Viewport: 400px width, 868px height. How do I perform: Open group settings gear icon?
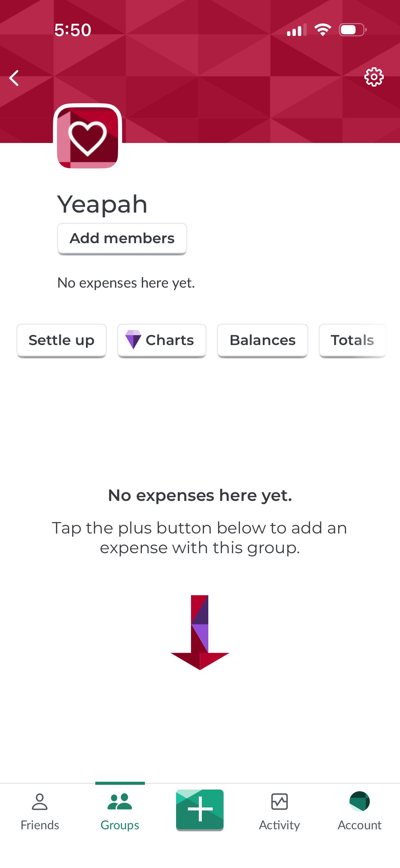pos(374,77)
